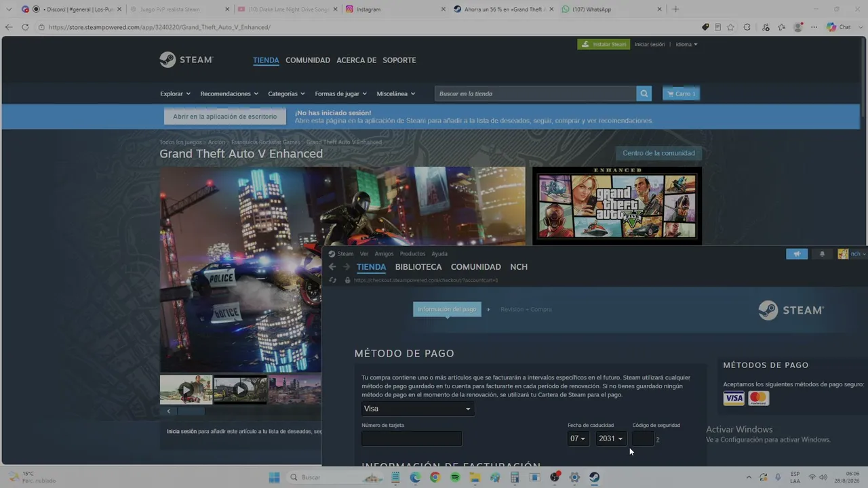Expand the Formas de jugar menu

point(340,94)
